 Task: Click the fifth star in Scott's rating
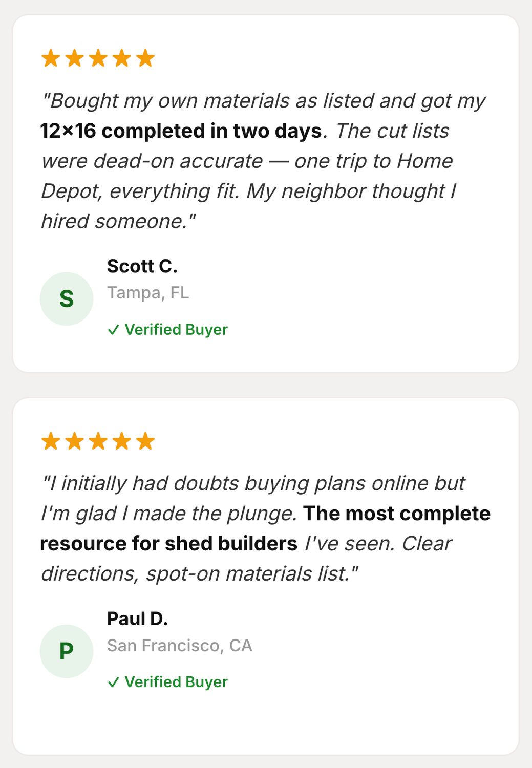[145, 58]
